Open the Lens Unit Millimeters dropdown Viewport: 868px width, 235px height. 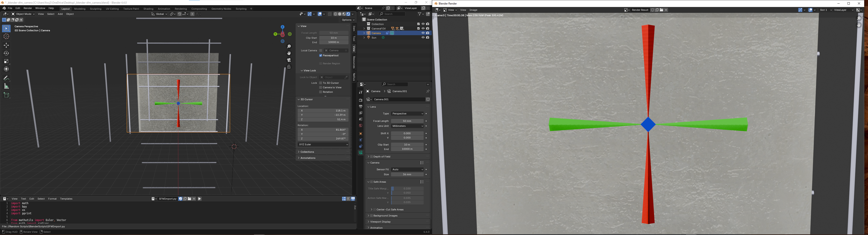(407, 126)
